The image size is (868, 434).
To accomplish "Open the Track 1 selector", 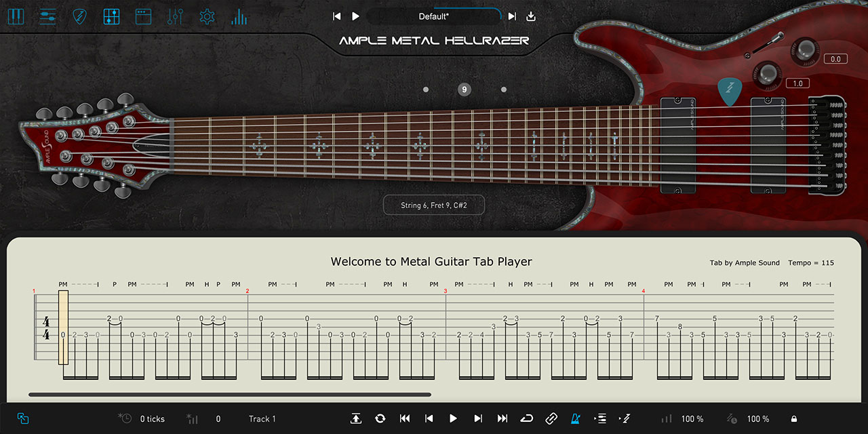I will click(x=262, y=419).
